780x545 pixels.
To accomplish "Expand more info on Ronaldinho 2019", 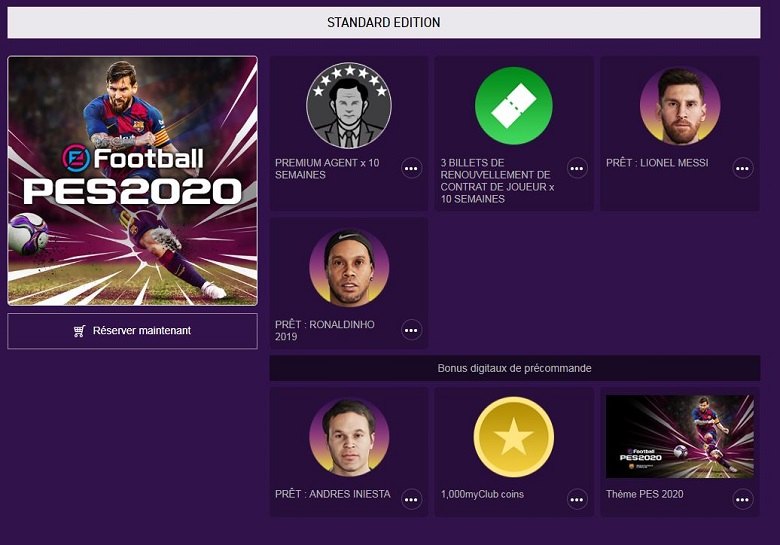I will point(411,330).
